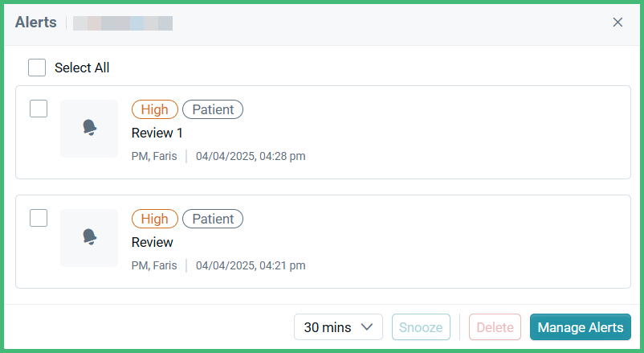This screenshot has height=353, width=644.
Task: Click the Delete button
Action: click(495, 327)
